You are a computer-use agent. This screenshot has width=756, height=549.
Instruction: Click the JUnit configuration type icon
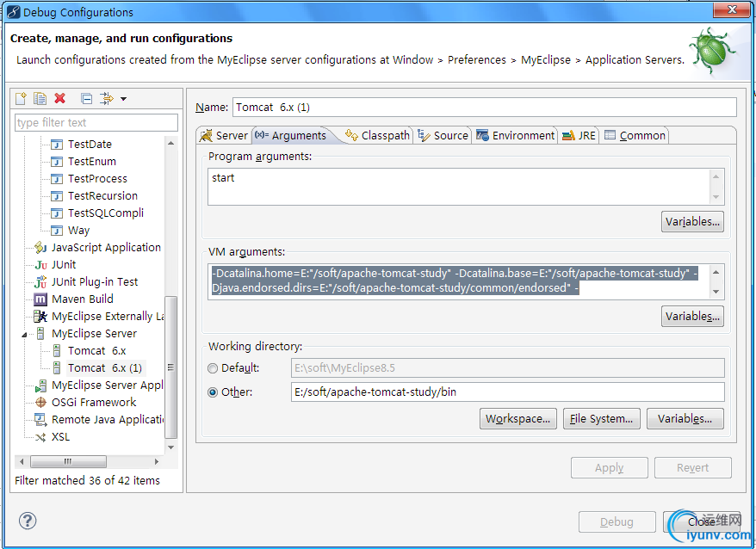coord(41,265)
